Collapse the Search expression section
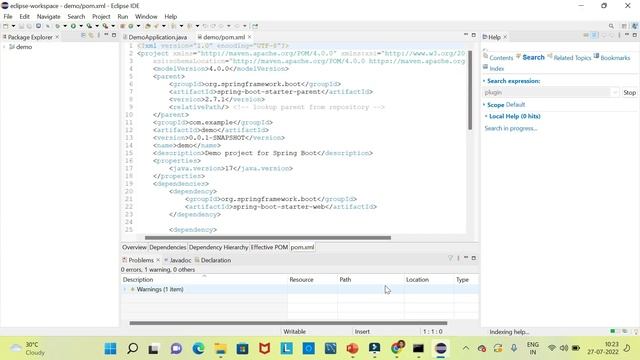Viewport: 640px width, 360px height. pyautogui.click(x=484, y=81)
